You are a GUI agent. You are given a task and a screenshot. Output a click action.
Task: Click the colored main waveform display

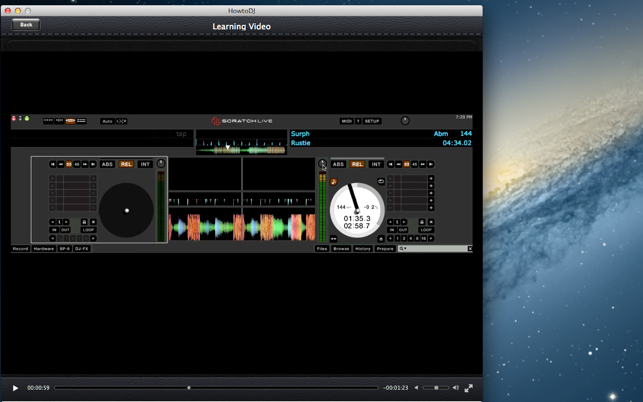coord(242,227)
